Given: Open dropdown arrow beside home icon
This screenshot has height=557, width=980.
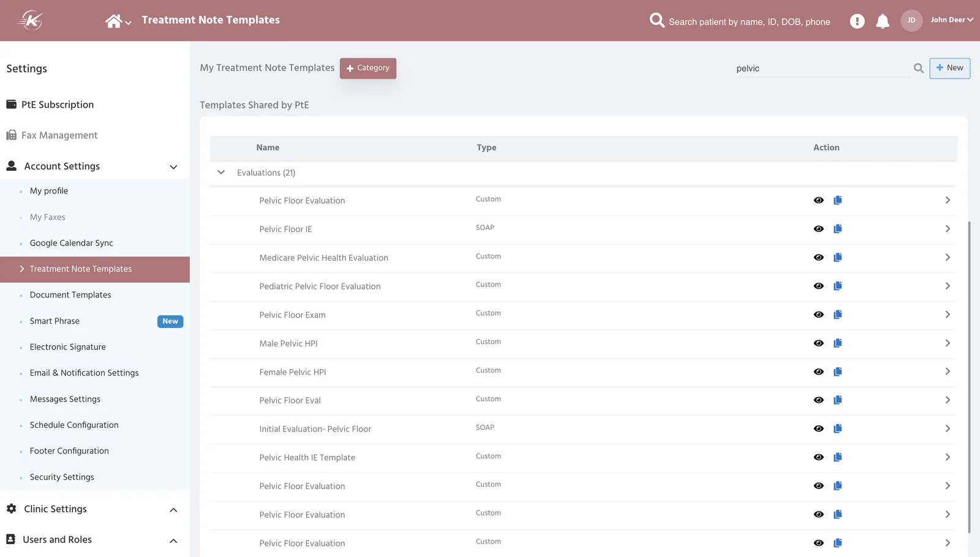Looking at the screenshot, I should click(x=128, y=23).
